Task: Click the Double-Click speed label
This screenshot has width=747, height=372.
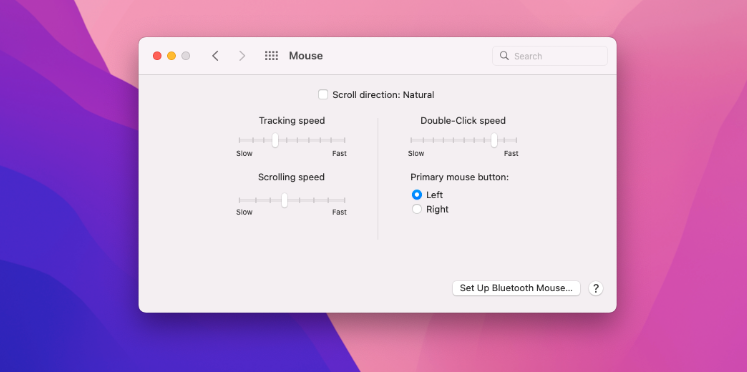Action: 463,121
